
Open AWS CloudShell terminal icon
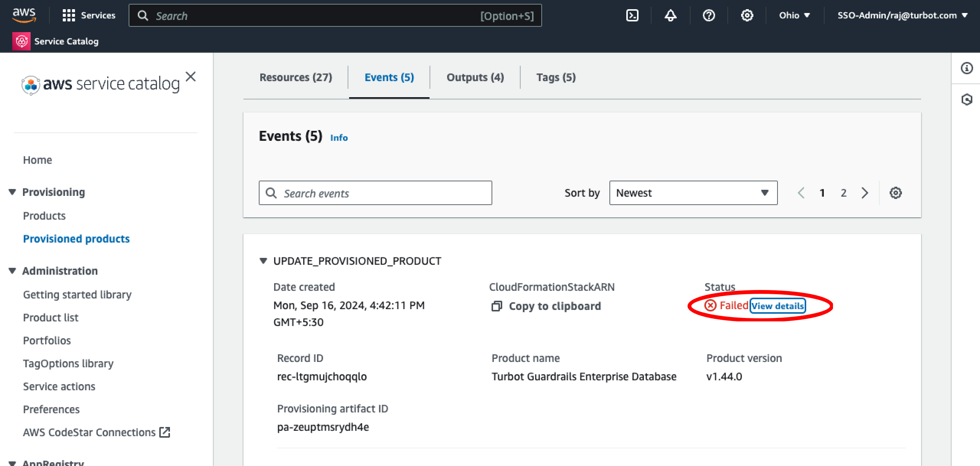click(632, 15)
